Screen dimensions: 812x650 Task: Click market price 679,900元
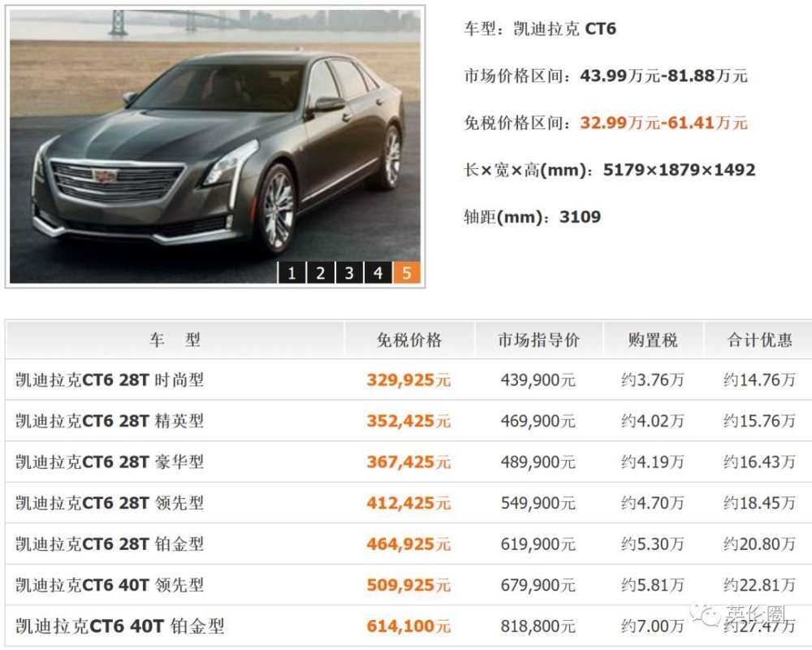(538, 585)
